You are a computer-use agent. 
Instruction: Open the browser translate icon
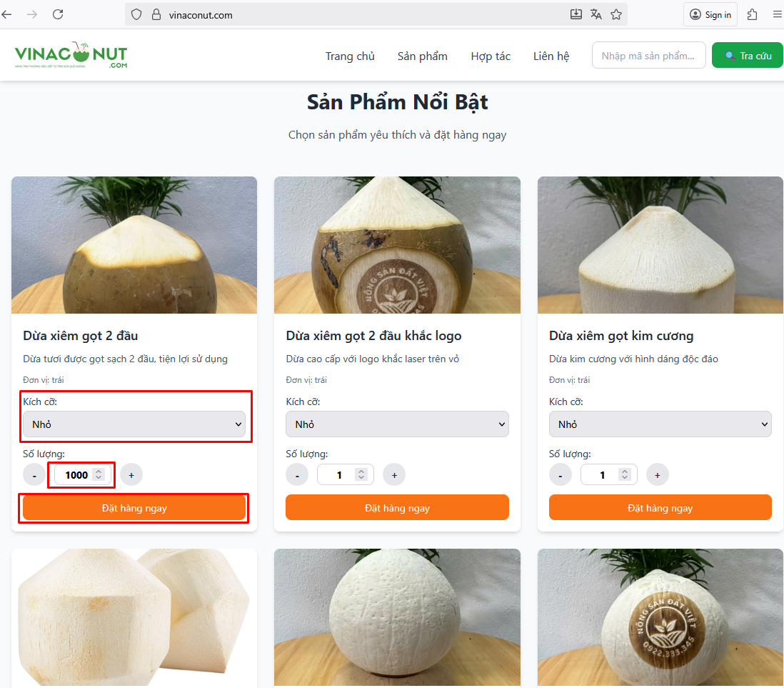596,14
